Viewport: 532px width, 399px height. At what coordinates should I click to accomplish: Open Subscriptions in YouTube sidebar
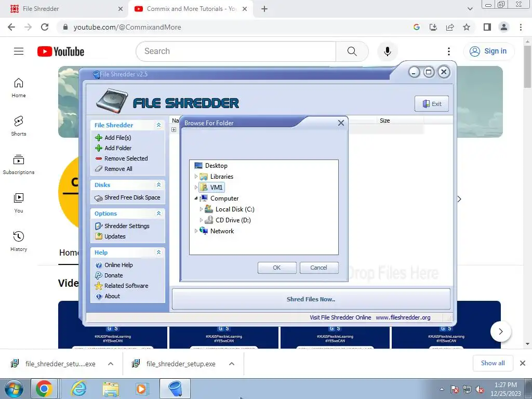(19, 165)
